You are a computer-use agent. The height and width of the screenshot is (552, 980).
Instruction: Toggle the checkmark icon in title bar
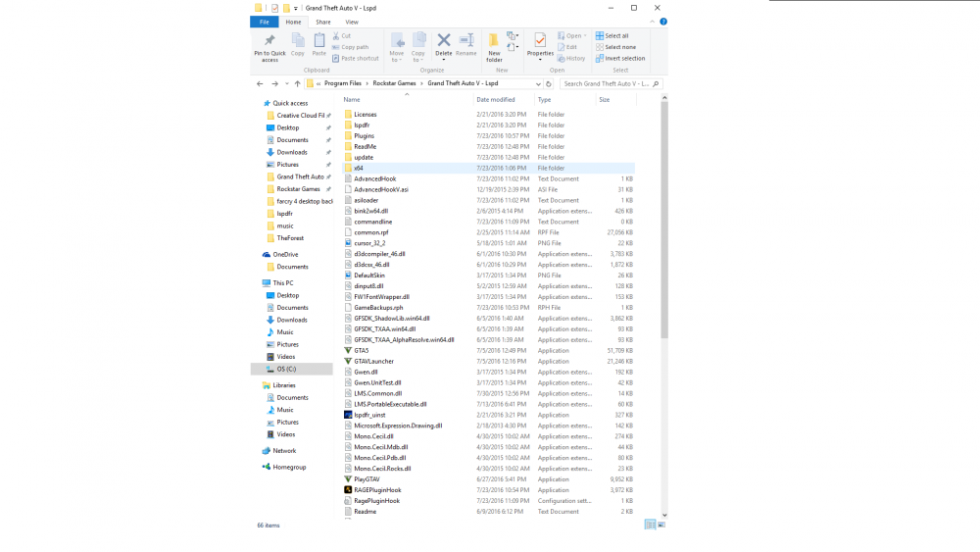274,8
